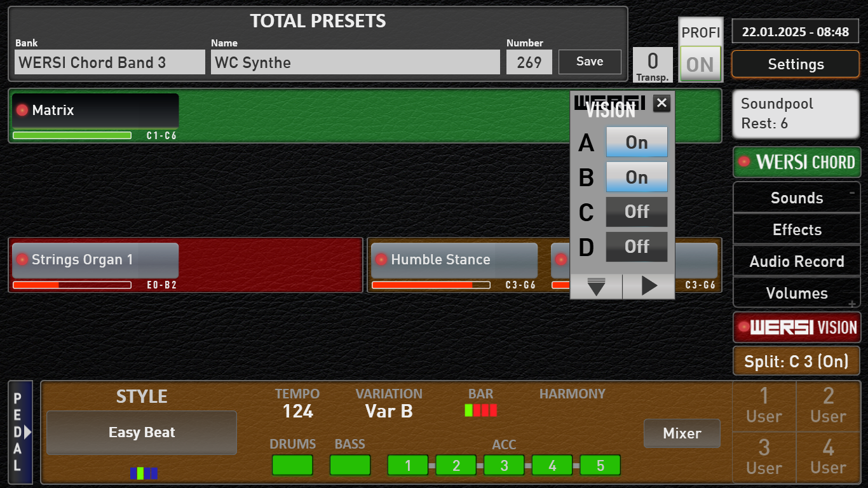Expand the PEDAL side panel
The width and height of the screenshot is (868, 488).
point(20,433)
